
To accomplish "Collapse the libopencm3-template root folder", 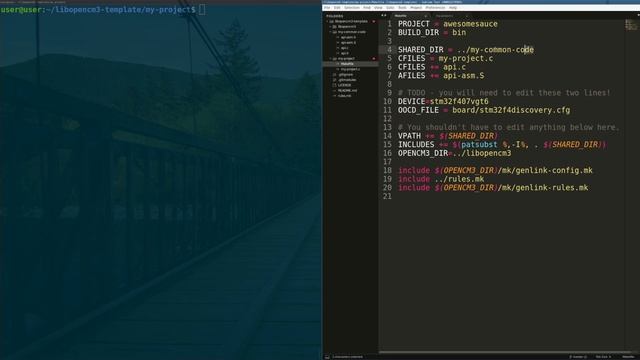I will pyautogui.click(x=327, y=21).
